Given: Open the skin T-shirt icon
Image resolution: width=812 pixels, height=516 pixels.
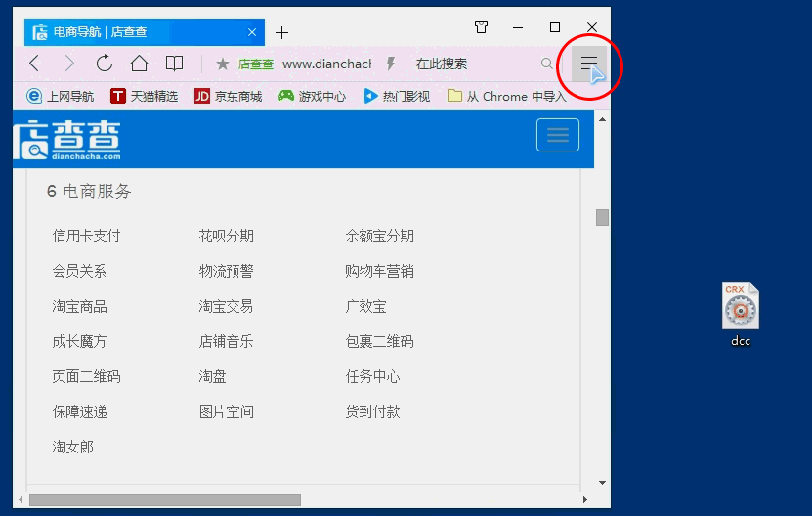Looking at the screenshot, I should 481,27.
